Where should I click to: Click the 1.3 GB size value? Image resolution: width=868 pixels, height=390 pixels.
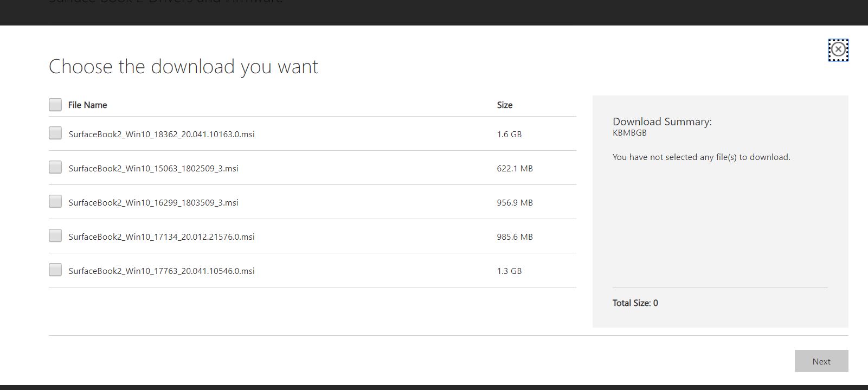coord(509,271)
